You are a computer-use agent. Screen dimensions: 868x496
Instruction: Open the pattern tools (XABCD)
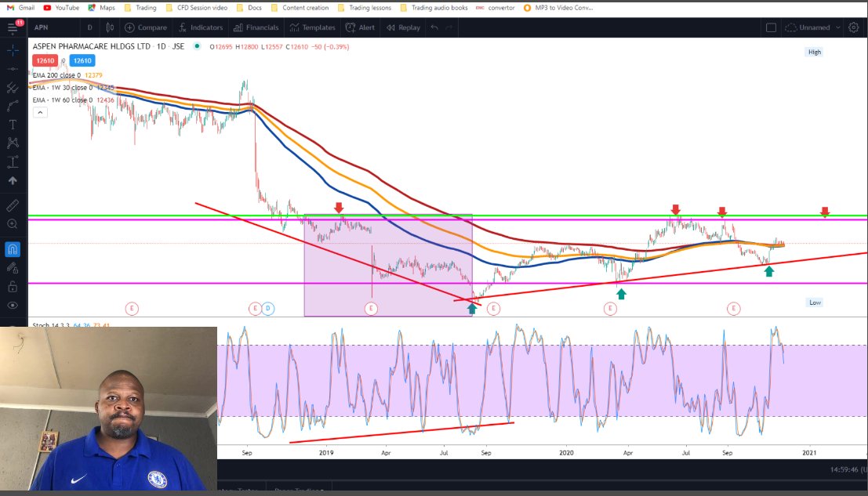click(x=13, y=143)
